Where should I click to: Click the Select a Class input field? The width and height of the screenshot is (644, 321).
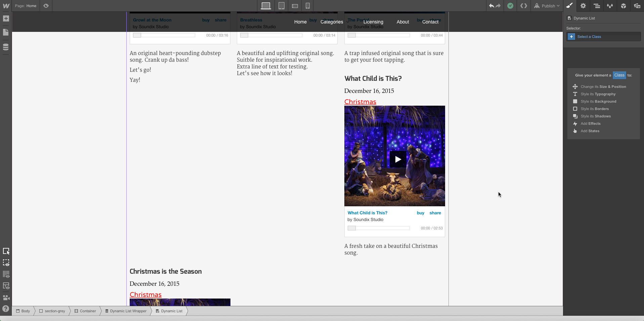click(x=604, y=37)
